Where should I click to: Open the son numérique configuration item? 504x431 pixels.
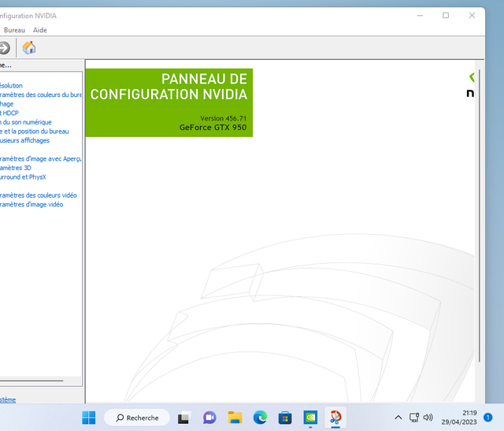(26, 122)
